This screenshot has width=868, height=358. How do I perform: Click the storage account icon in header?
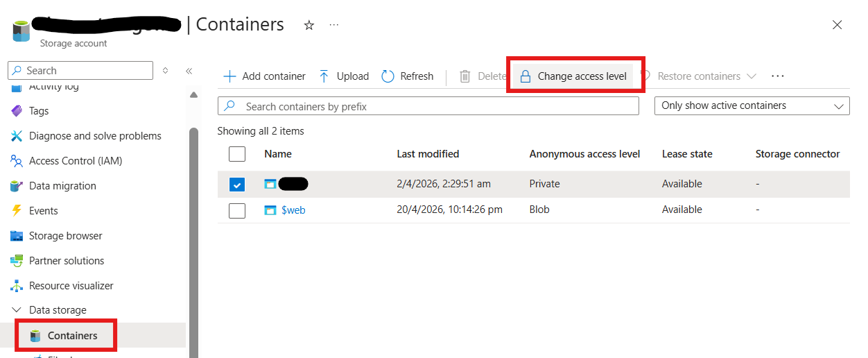tap(21, 31)
